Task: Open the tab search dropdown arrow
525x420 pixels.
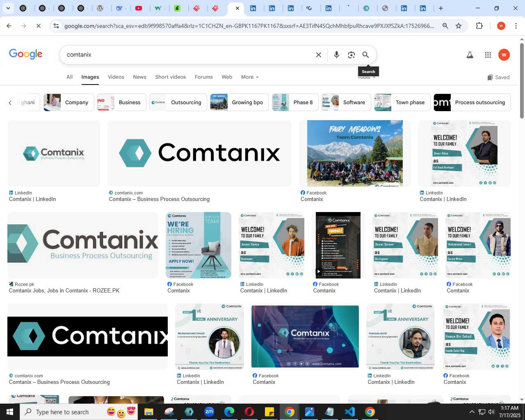Action: pyautogui.click(x=8, y=8)
